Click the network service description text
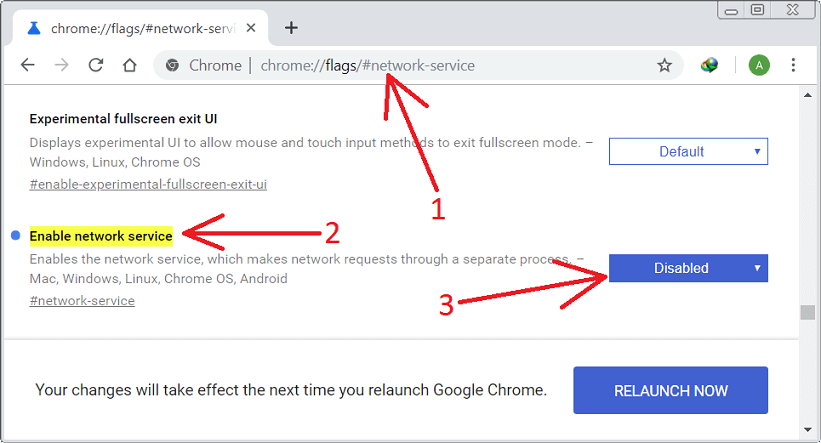This screenshot has width=821, height=443. click(306, 269)
